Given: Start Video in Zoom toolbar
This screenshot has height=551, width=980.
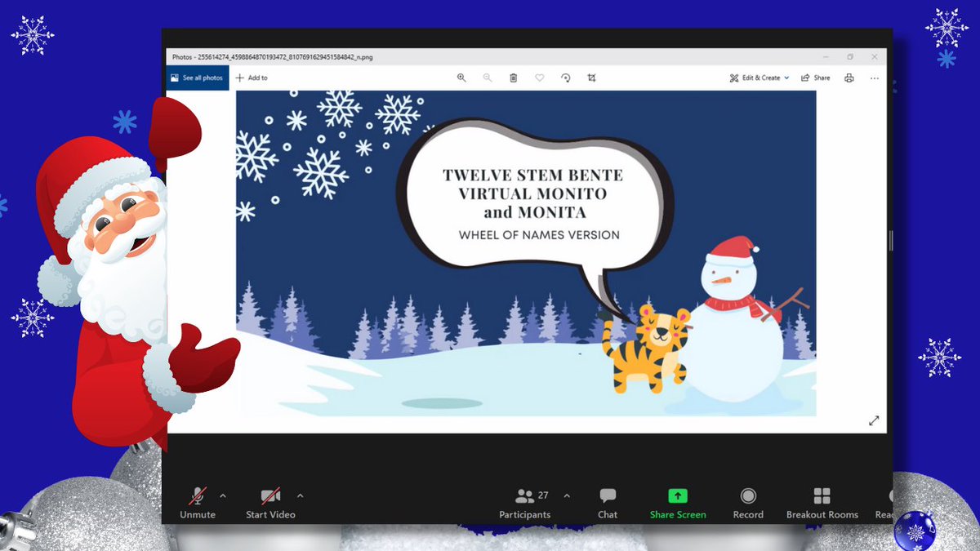Looking at the screenshot, I should (x=270, y=503).
